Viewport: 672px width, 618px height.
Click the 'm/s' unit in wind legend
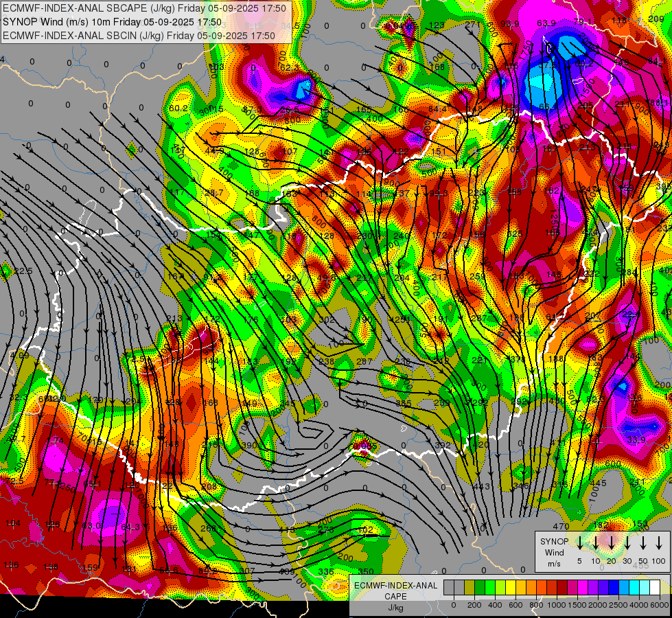click(554, 564)
